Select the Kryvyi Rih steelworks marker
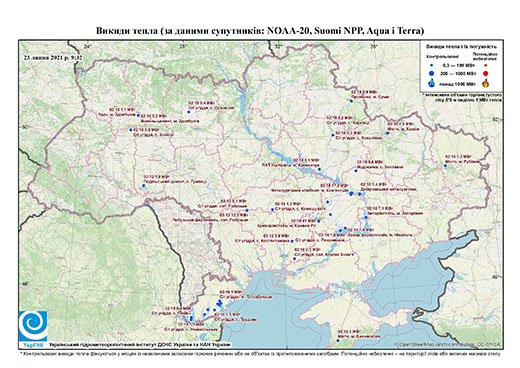 pos(319,221)
